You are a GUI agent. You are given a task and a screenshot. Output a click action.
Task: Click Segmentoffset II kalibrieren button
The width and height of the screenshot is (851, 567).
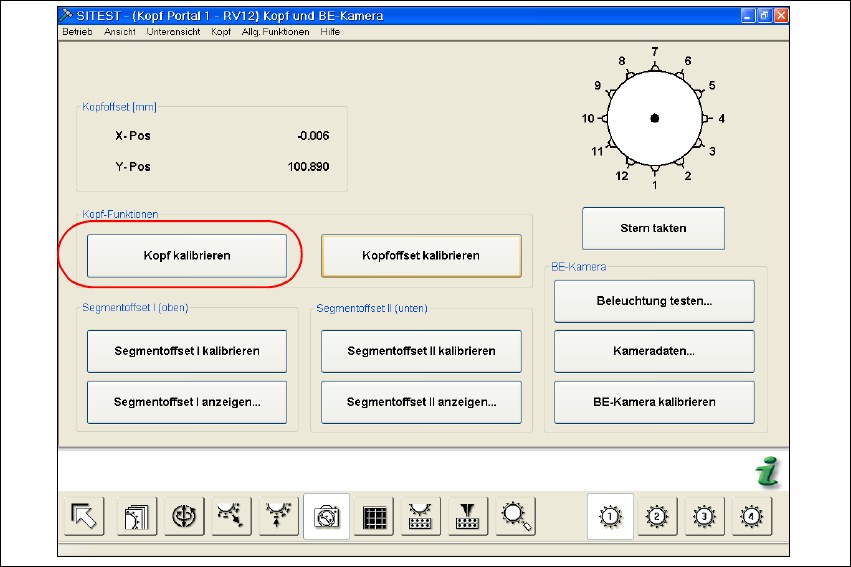421,351
